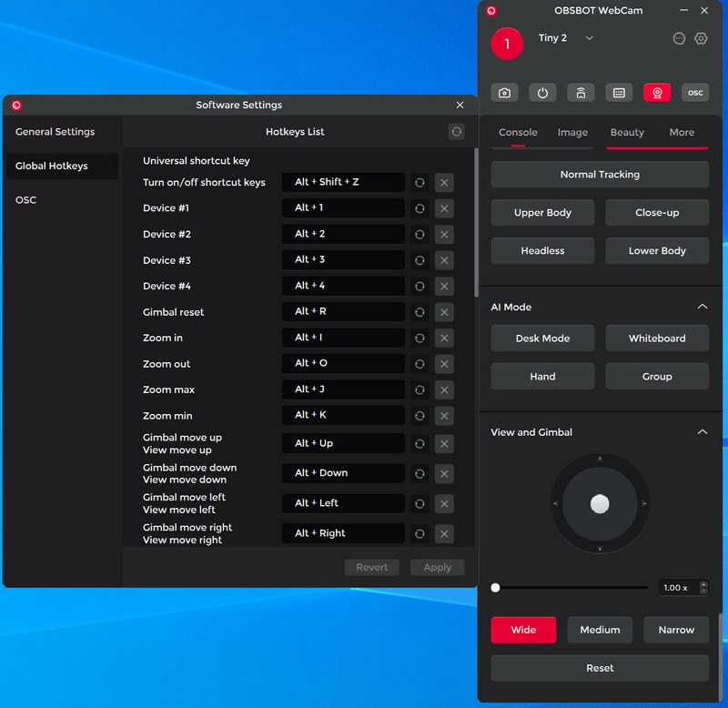Open the settings gear in OBSBOT WebCam
The image size is (728, 708).
point(701,38)
